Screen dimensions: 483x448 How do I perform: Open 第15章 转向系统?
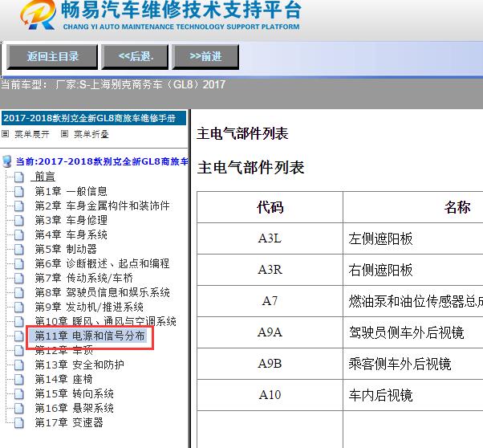click(74, 393)
